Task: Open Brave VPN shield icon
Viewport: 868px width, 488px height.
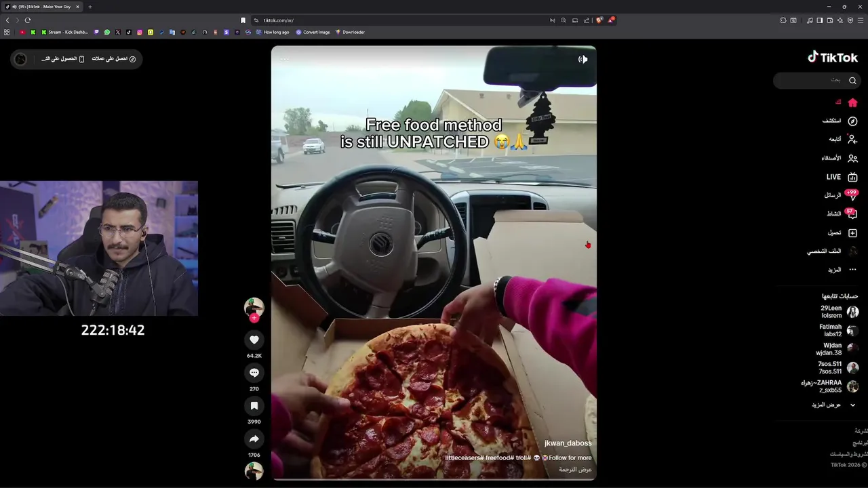Action: [x=850, y=20]
